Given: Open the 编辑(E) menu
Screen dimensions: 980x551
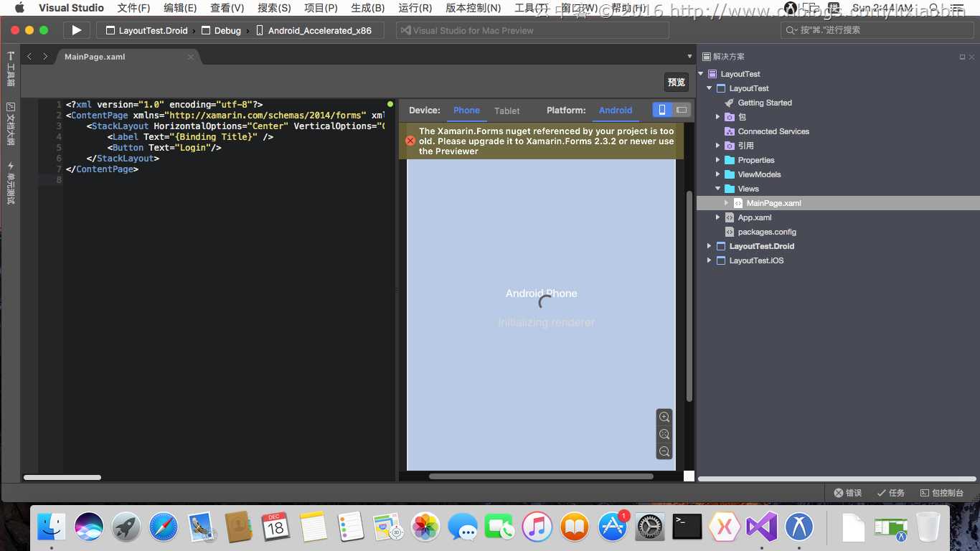Looking at the screenshot, I should click(180, 8).
